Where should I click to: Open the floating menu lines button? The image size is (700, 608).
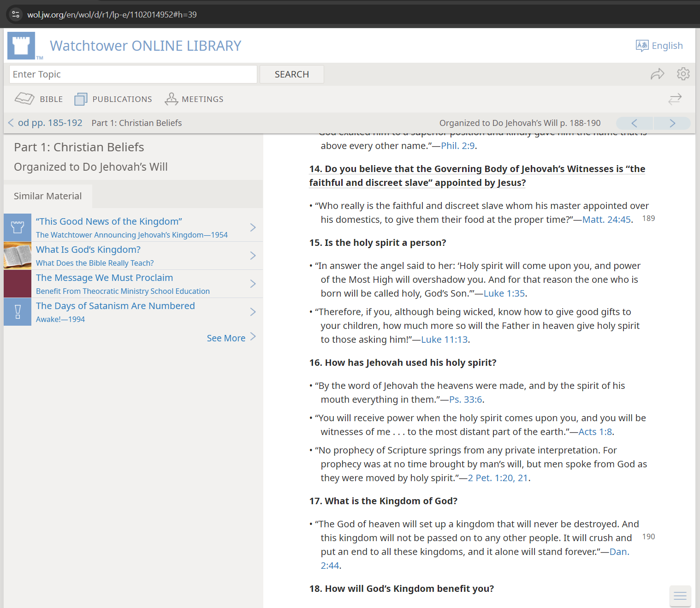click(x=680, y=596)
